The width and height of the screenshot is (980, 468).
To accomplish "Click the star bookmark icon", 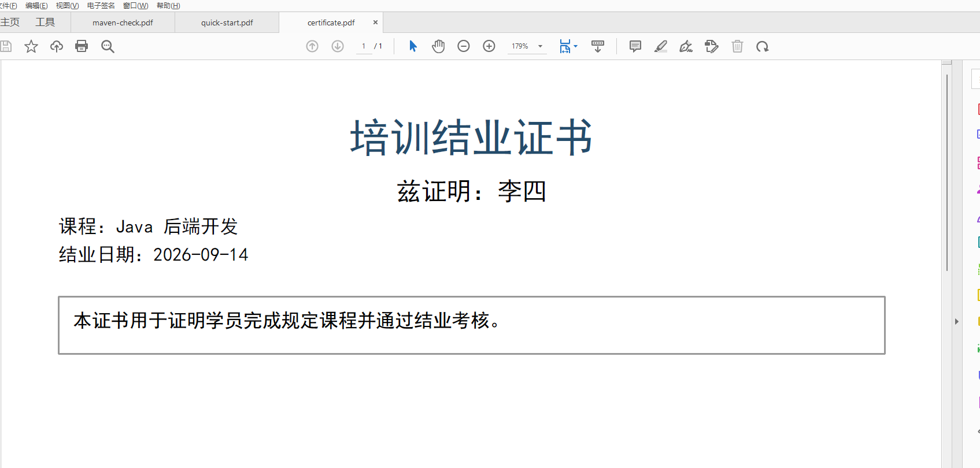I will tap(31, 46).
